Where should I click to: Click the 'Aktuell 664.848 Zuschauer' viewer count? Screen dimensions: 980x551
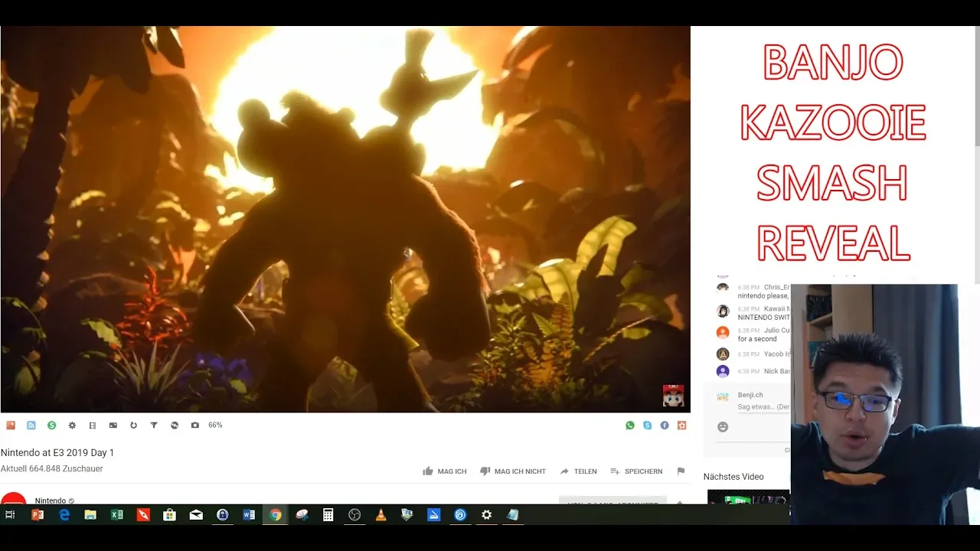pos(51,468)
